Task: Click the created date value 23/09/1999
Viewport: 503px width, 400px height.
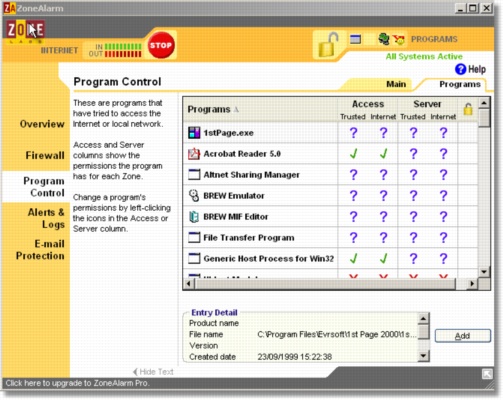Action: click(x=294, y=357)
